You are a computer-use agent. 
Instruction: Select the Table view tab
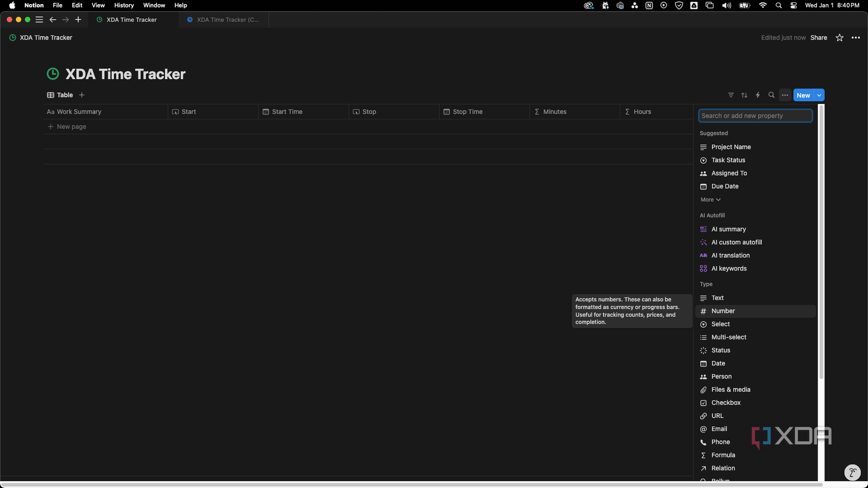[x=60, y=95]
